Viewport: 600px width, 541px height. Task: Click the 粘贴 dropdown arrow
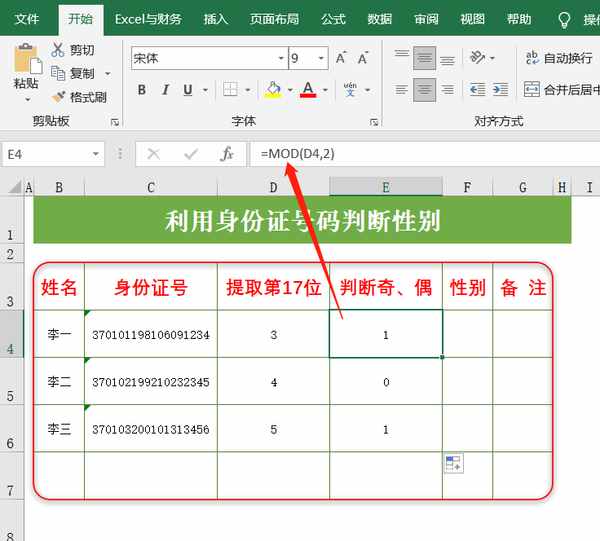click(28, 100)
